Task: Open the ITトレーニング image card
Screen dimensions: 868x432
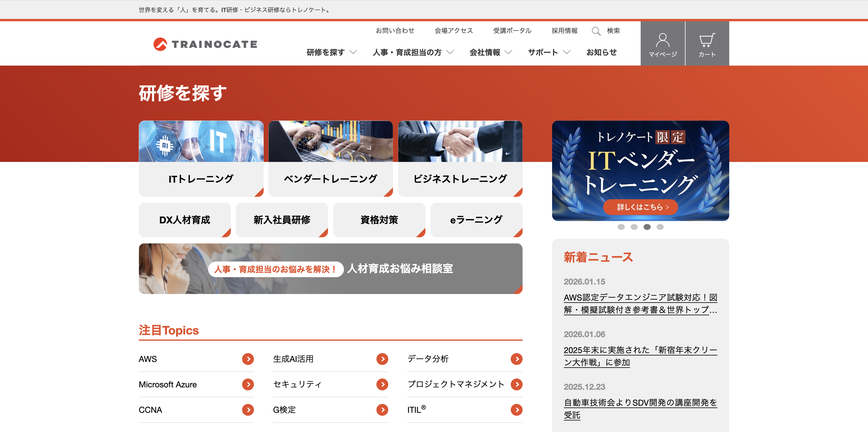Action: [x=201, y=158]
